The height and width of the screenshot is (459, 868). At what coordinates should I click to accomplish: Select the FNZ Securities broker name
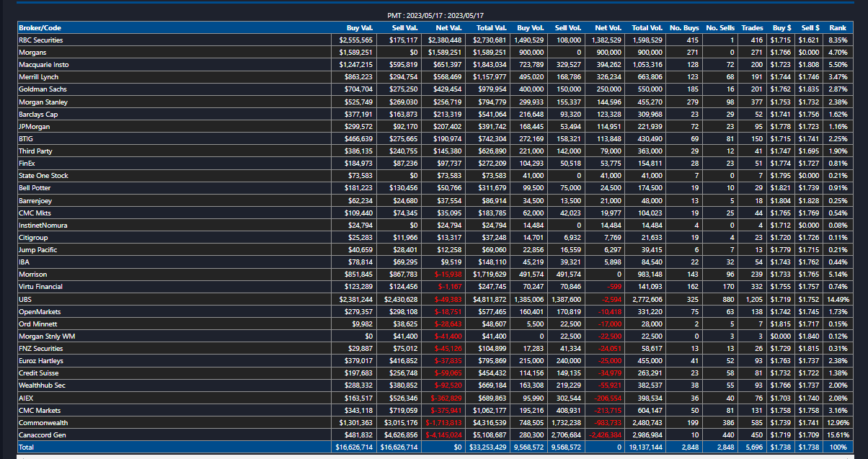point(40,349)
